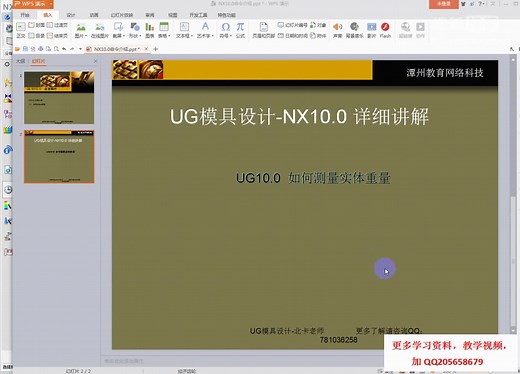Open the 动画 ribbon tab
The height and width of the screenshot is (374, 520).
point(94,15)
